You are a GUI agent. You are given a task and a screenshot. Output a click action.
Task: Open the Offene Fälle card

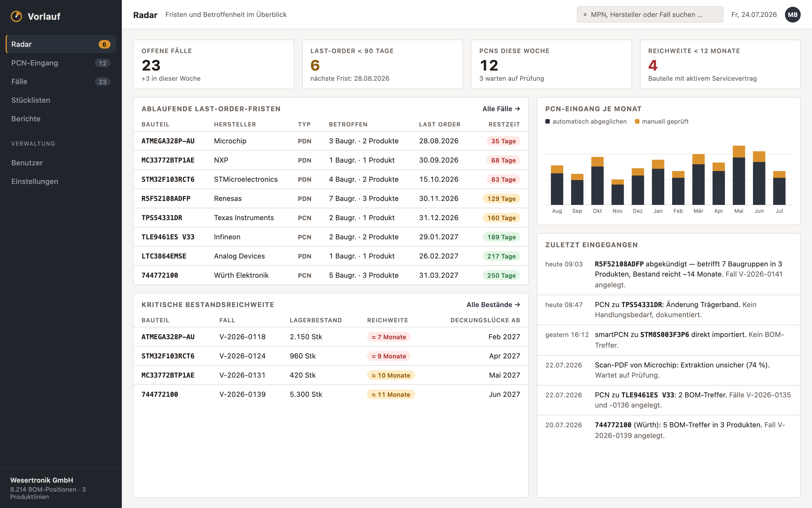tap(213, 65)
